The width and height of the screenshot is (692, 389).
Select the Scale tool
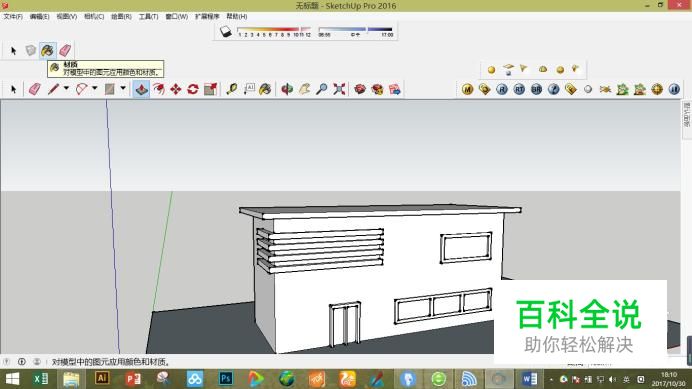(x=211, y=89)
